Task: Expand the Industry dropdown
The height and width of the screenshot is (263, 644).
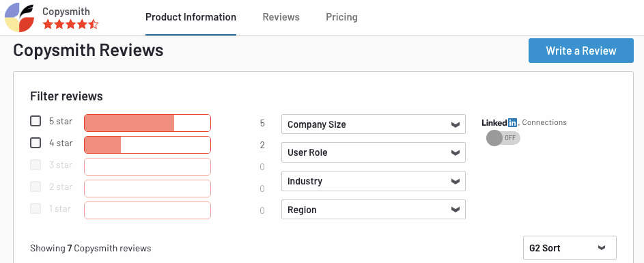Action: pos(374,181)
